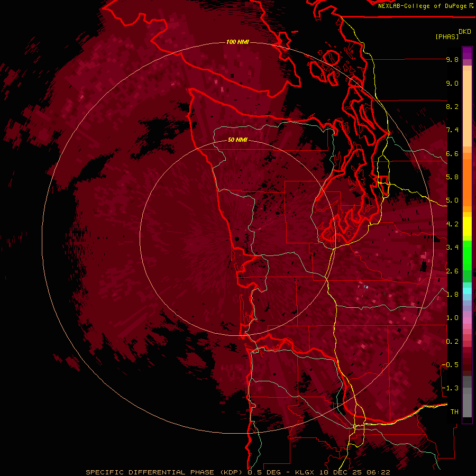Click the 5.8 value on the color scale
Screen dimensions: 476x476
point(452,177)
